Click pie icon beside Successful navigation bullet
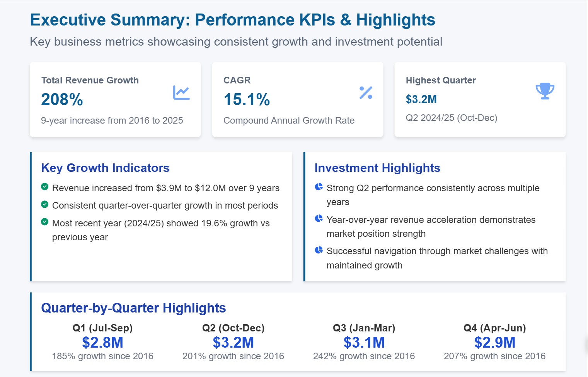 (319, 250)
